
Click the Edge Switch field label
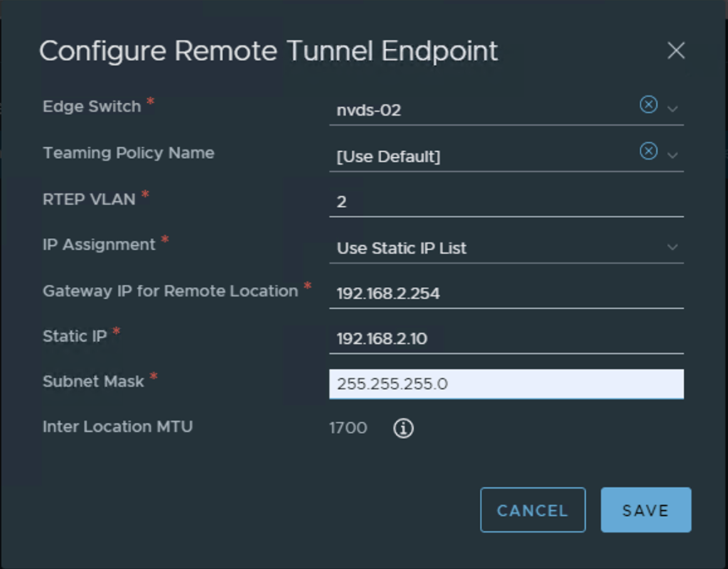tap(92, 107)
